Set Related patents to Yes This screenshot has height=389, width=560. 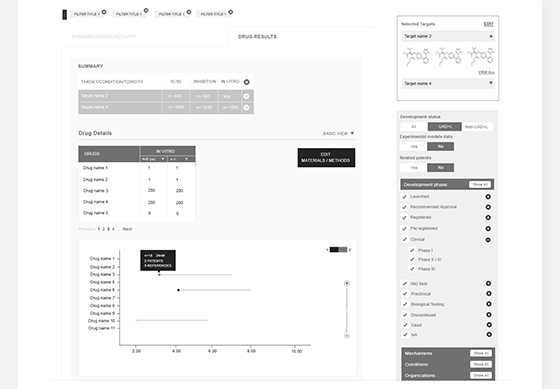(x=414, y=168)
